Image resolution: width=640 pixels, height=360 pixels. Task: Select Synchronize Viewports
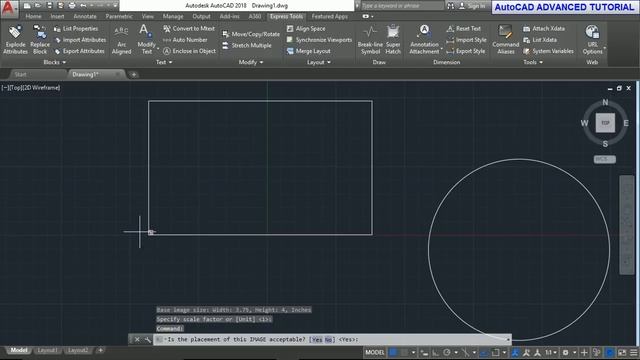pyautogui.click(x=319, y=40)
